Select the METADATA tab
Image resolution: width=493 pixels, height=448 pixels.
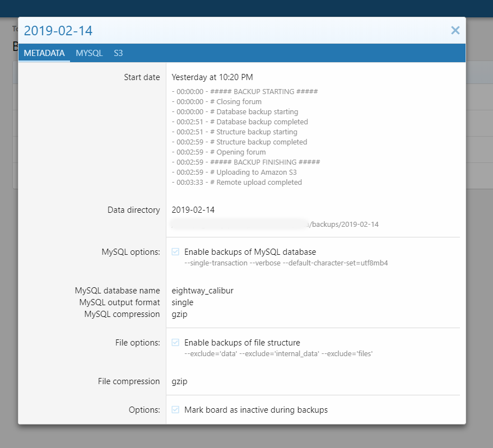point(44,53)
